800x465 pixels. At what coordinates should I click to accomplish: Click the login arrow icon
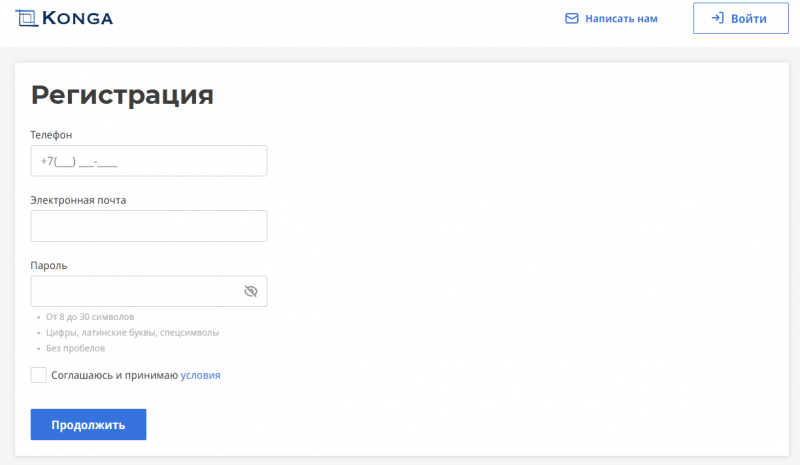pos(717,18)
